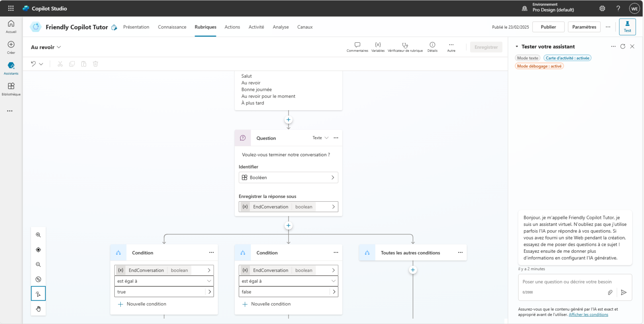
Task: Click the Copy icon in toolbar
Action: [x=72, y=64]
